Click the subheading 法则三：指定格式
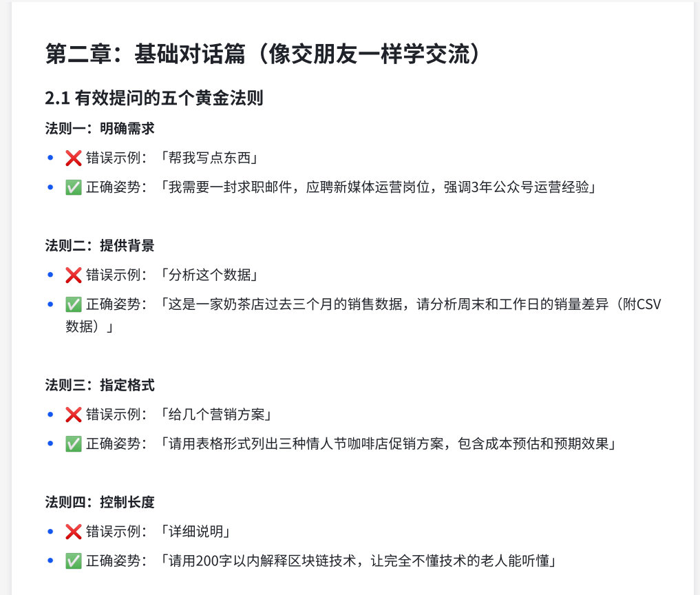The width and height of the screenshot is (700, 595). (x=100, y=385)
